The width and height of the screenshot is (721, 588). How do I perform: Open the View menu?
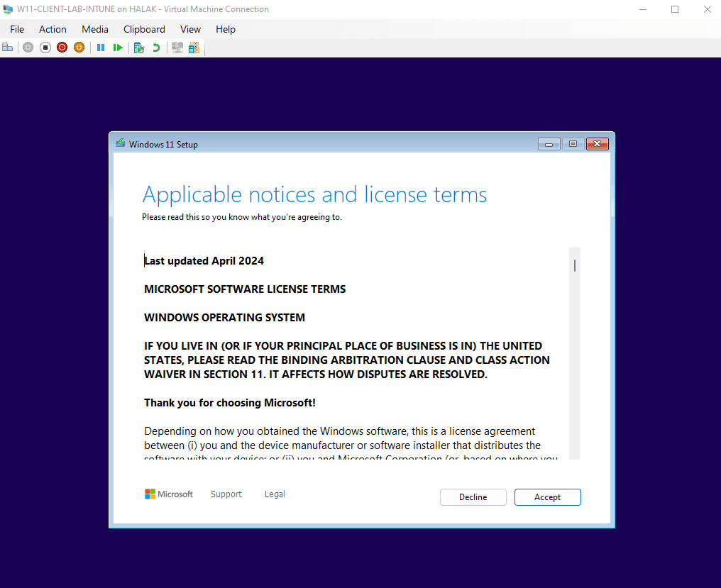point(190,29)
